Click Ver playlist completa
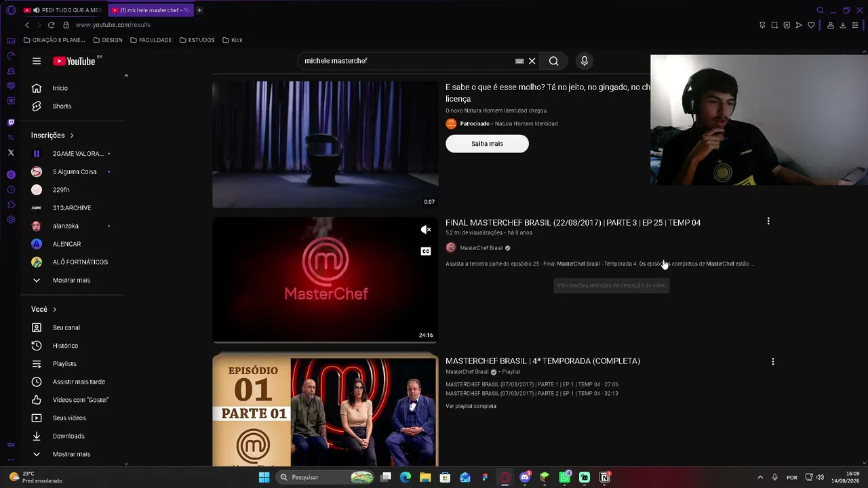This screenshot has height=488, width=868. [471, 407]
